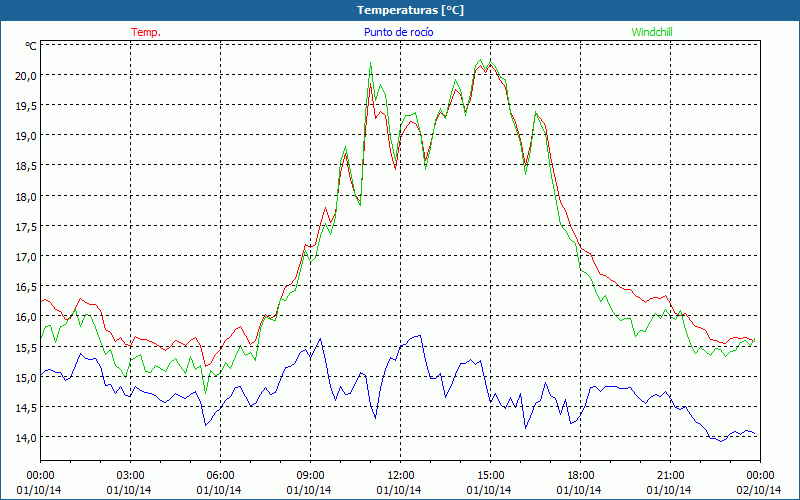Image resolution: width=800 pixels, height=500 pixels.
Task: Click the '16,5' y-axis value
Action: [x=27, y=287]
